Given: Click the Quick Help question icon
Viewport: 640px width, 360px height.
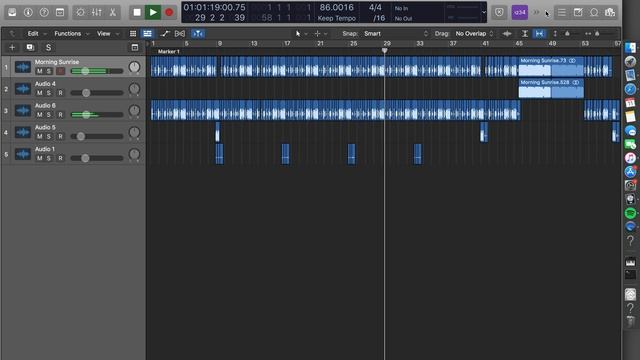Looking at the screenshot, I should tap(44, 12).
